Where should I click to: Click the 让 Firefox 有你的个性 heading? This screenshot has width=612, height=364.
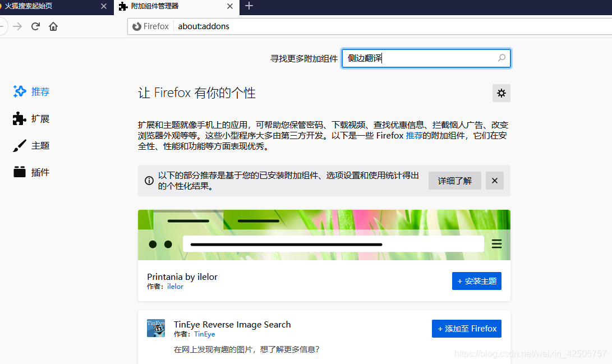click(x=197, y=93)
